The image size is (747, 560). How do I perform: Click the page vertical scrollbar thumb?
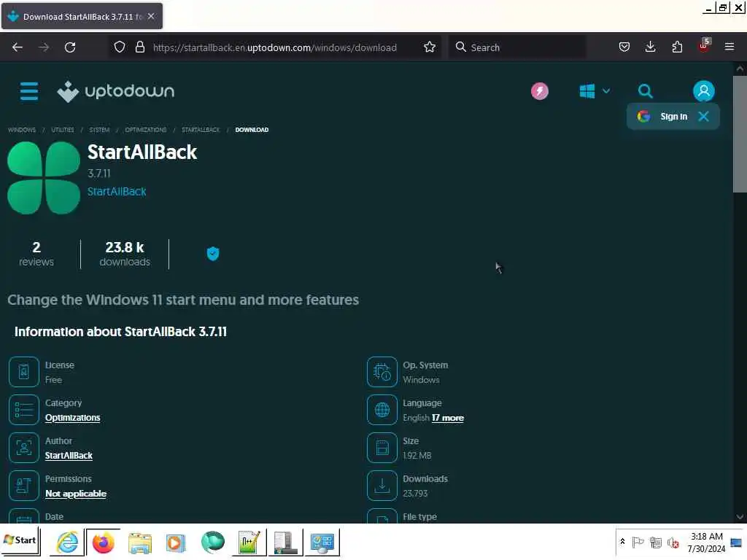740,134
